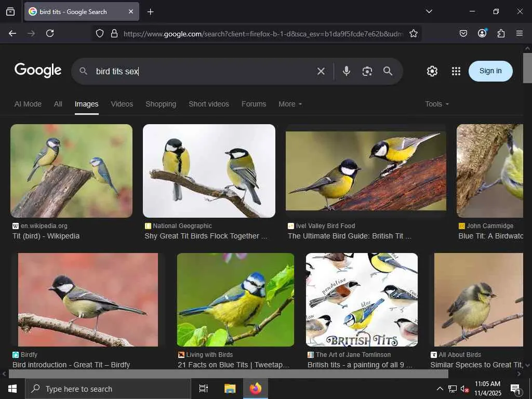Click the Sign in button
This screenshot has width=532, height=399.
pyautogui.click(x=490, y=71)
